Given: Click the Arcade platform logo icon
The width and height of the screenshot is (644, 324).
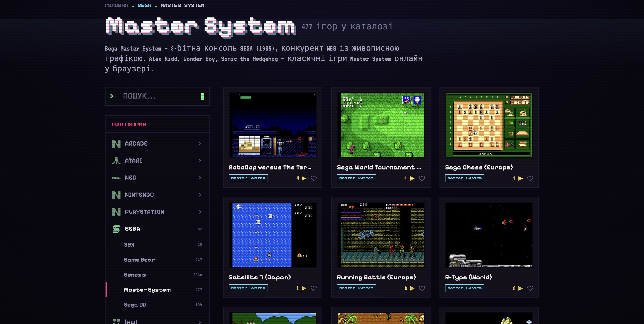Looking at the screenshot, I should (116, 144).
